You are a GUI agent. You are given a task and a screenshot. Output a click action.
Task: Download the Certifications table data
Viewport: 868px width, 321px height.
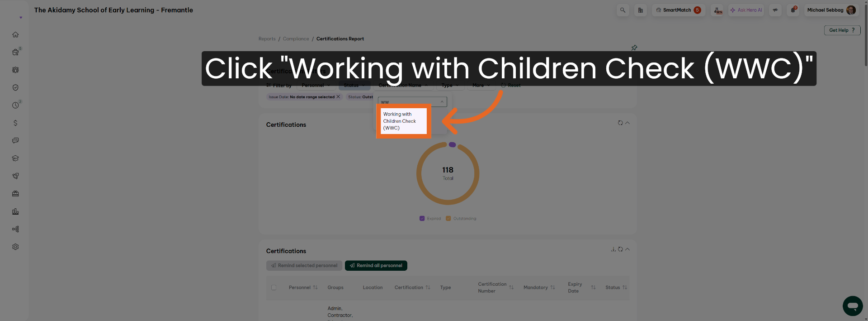[613, 249]
